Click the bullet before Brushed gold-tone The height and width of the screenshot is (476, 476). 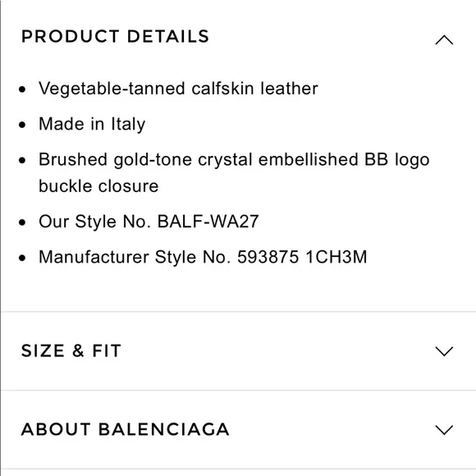click(22, 160)
